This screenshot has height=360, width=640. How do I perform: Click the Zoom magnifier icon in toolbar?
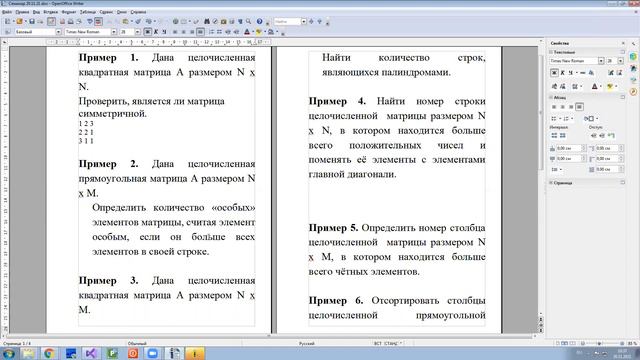point(248,21)
